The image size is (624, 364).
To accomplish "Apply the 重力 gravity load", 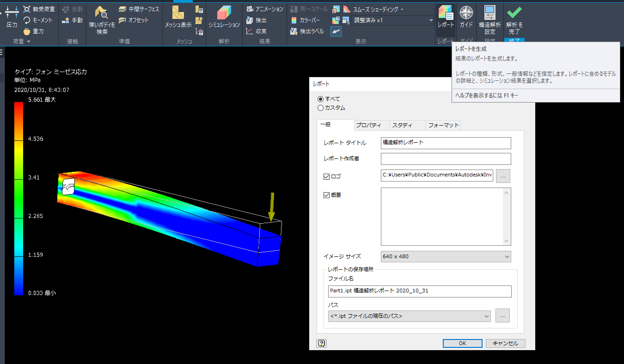I will point(33,31).
